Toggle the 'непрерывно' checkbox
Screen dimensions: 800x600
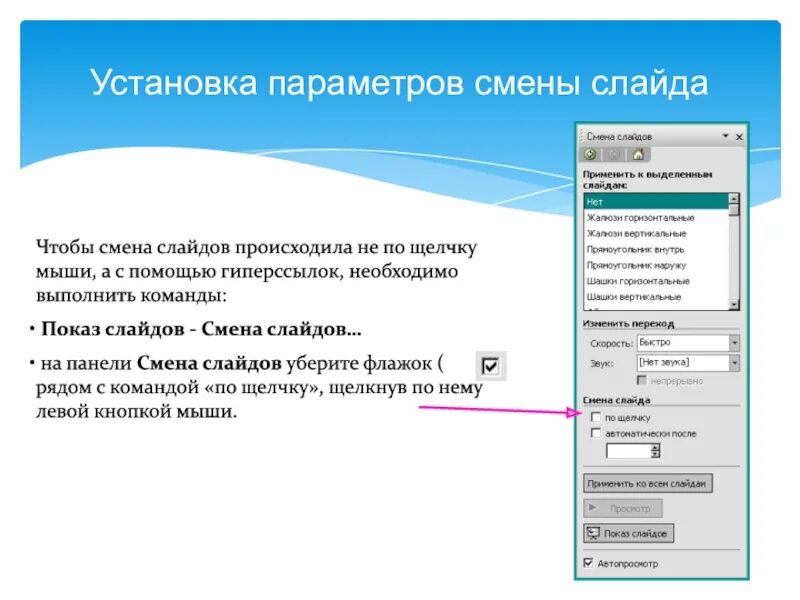[642, 380]
